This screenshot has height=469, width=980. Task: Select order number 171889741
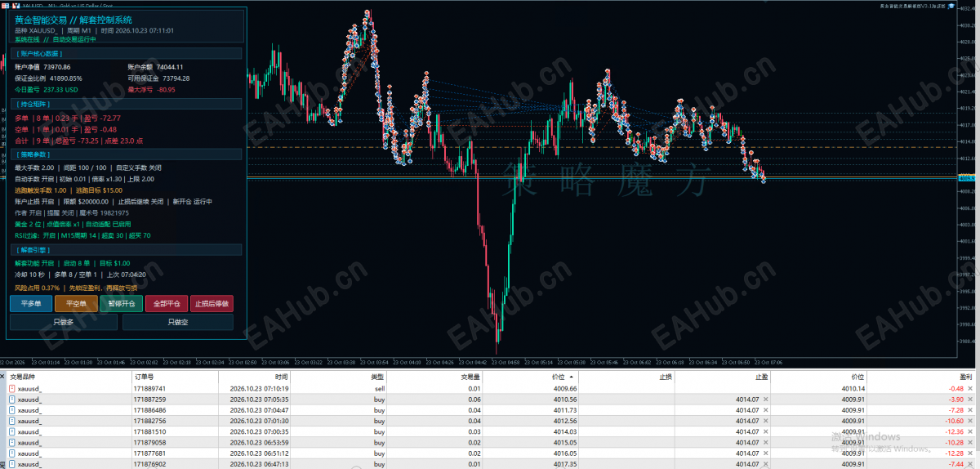[149, 389]
